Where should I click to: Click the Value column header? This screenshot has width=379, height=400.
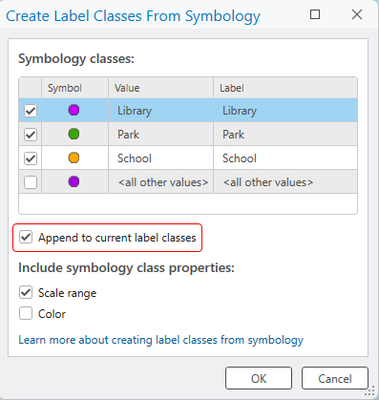click(x=161, y=88)
